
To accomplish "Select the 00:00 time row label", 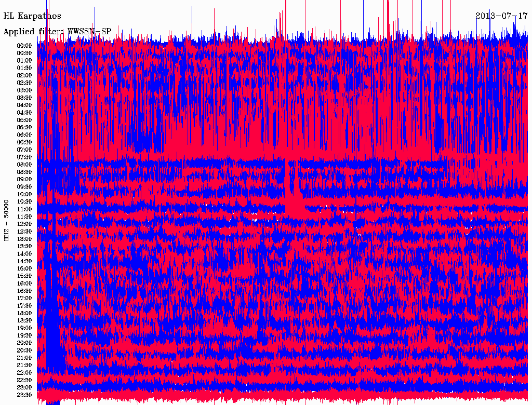I will (x=24, y=46).
